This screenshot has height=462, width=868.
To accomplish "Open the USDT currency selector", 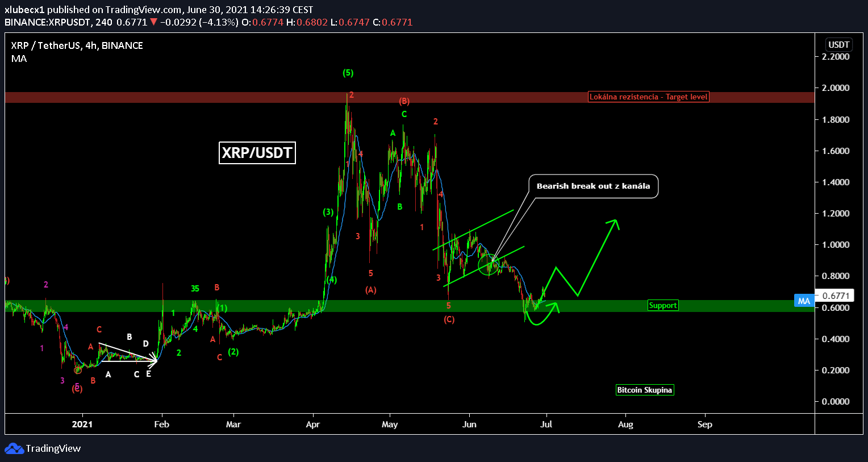I will pos(838,45).
